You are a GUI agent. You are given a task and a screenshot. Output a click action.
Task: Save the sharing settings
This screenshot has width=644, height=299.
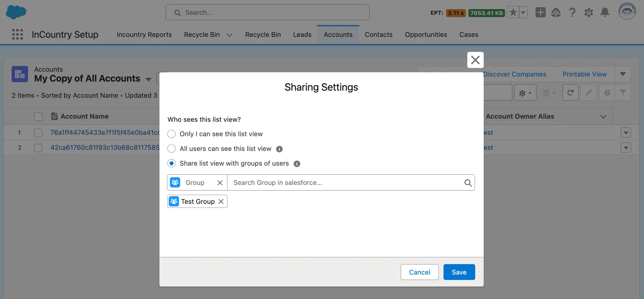tap(459, 272)
